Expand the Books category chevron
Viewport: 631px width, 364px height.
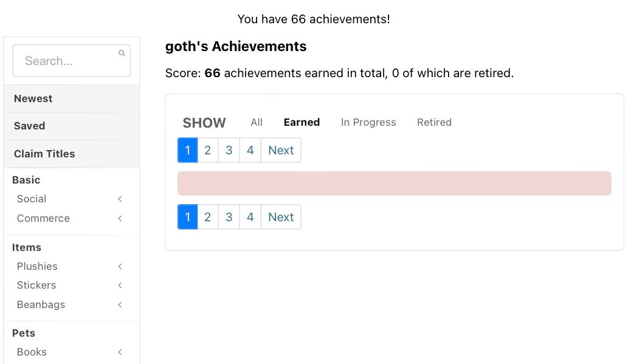pos(120,352)
